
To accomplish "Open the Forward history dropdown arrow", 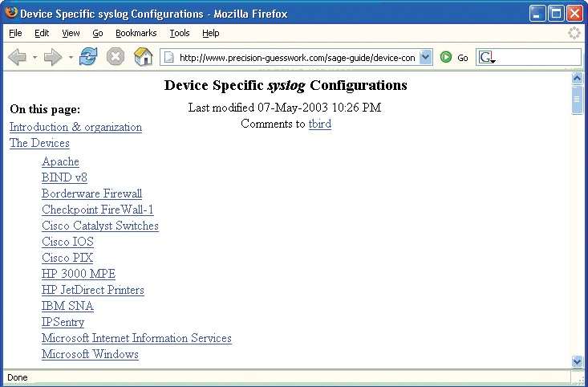I will tap(71, 58).
